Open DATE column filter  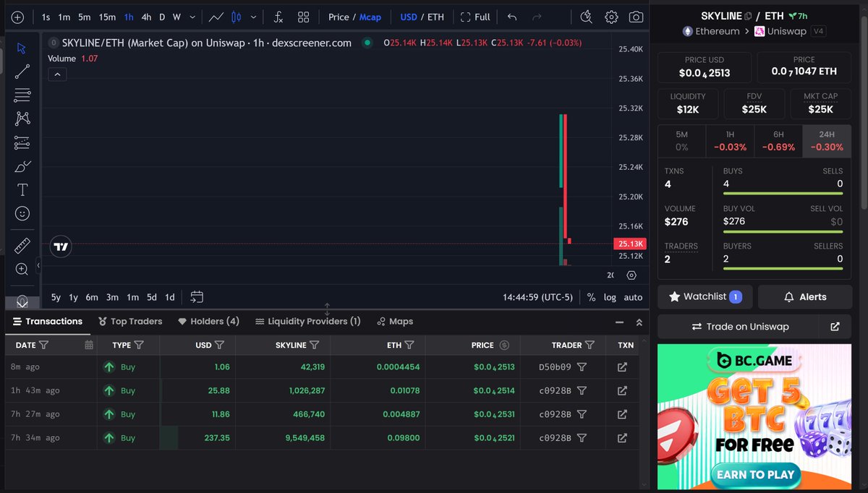[x=43, y=345]
